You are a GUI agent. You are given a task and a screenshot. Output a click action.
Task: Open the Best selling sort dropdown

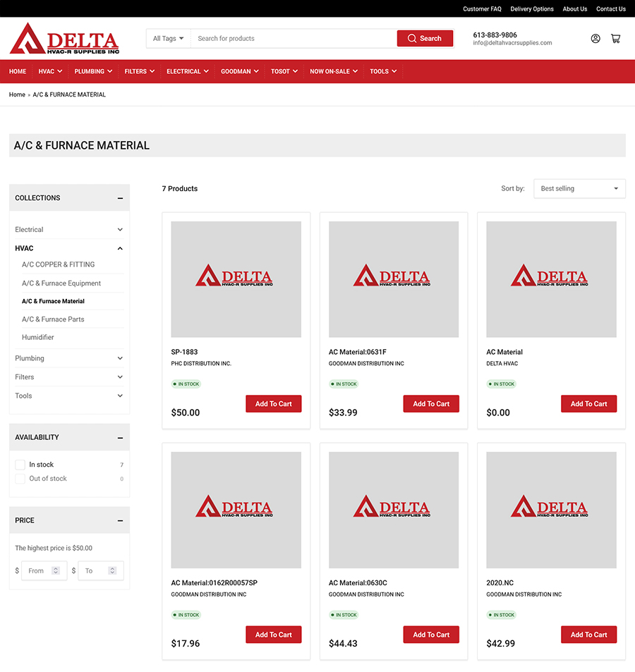tap(579, 189)
